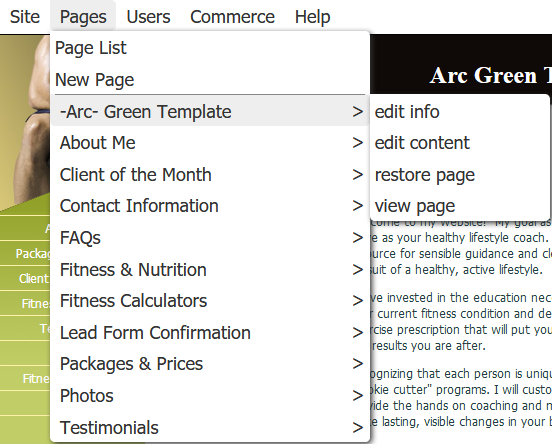Open the Site menu

25,17
